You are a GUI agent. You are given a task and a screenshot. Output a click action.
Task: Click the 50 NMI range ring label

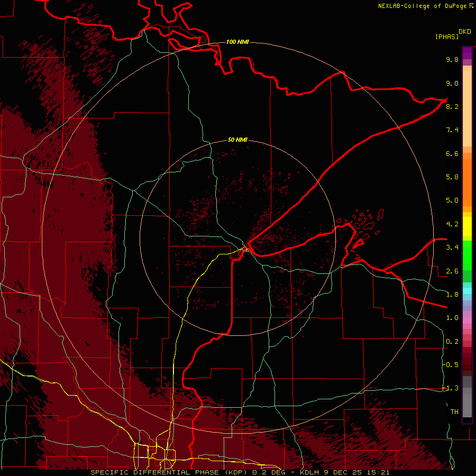237,140
